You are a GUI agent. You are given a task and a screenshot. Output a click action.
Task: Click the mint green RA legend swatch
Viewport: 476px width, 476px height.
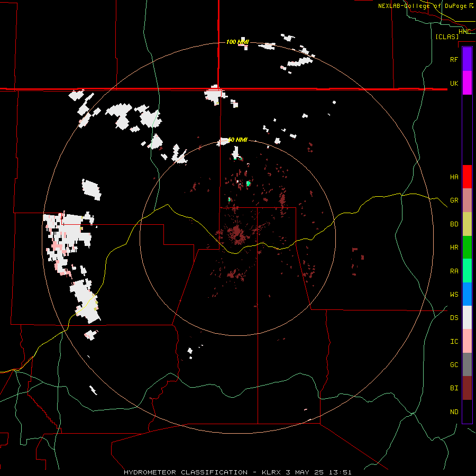[467, 271]
